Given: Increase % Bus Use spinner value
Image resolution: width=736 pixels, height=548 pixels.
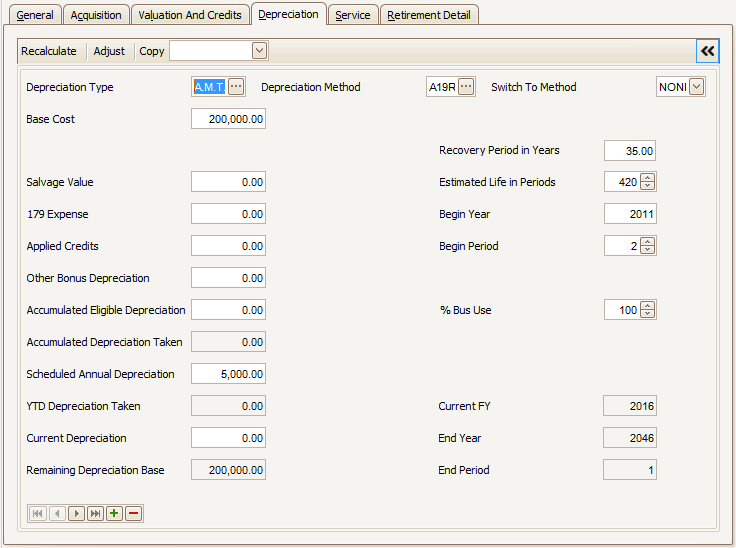Looking at the screenshot, I should point(648,306).
